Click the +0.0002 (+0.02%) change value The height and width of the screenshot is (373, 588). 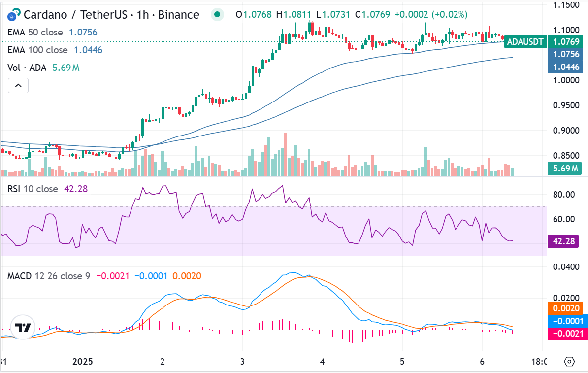click(431, 15)
